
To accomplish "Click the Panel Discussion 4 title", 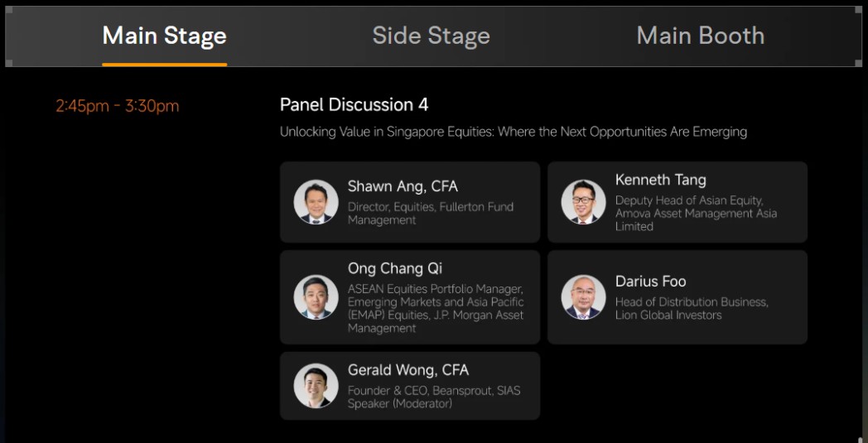I will coord(354,104).
